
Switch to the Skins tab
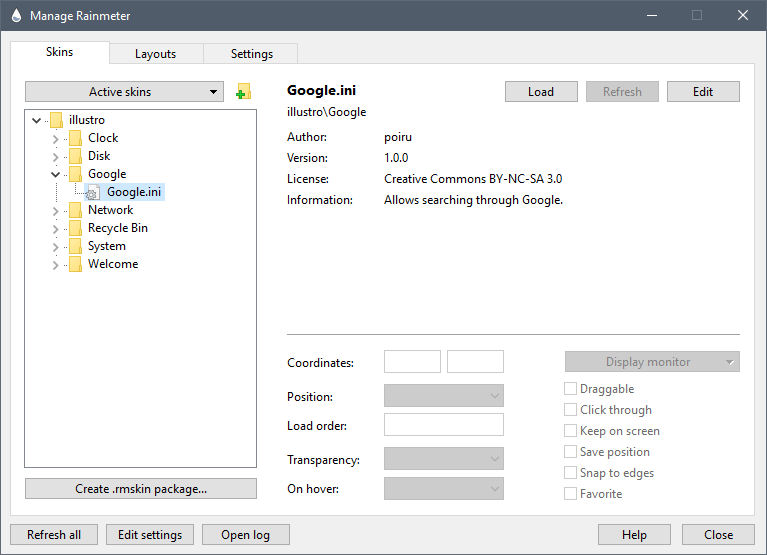tap(60, 52)
